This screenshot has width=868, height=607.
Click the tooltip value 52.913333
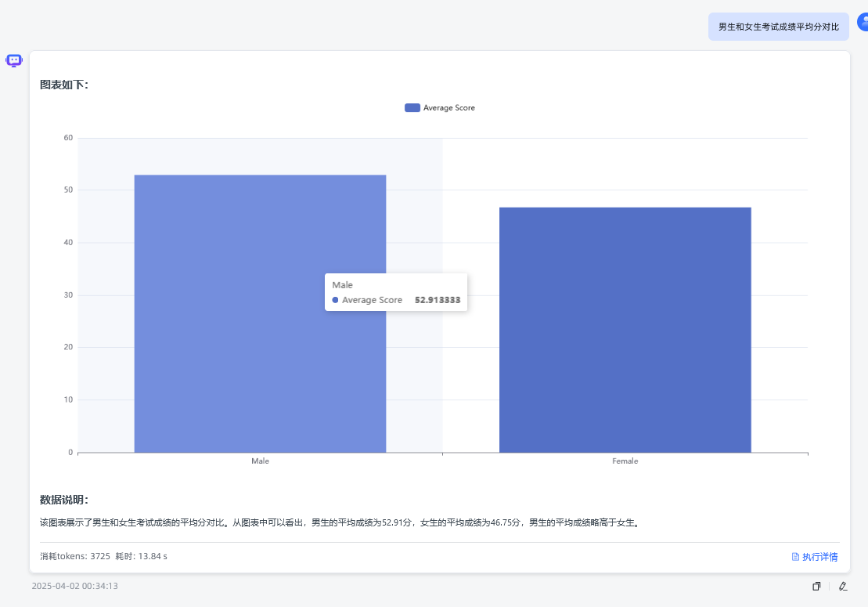(437, 300)
